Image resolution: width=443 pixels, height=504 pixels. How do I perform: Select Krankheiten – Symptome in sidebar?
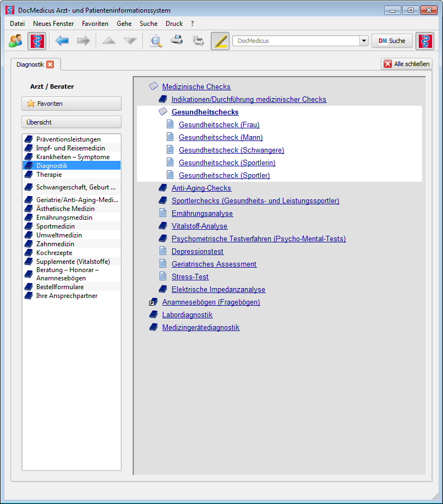coord(72,157)
